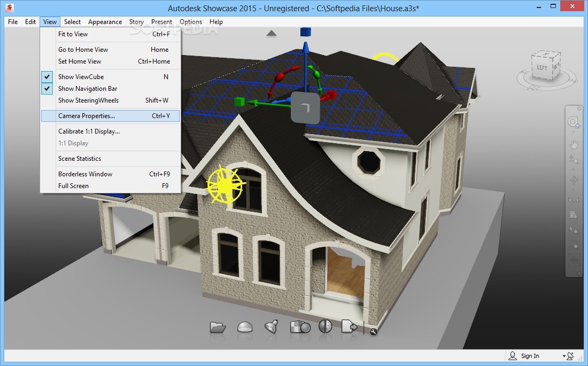Click the yellow sun light marker

coord(225,185)
